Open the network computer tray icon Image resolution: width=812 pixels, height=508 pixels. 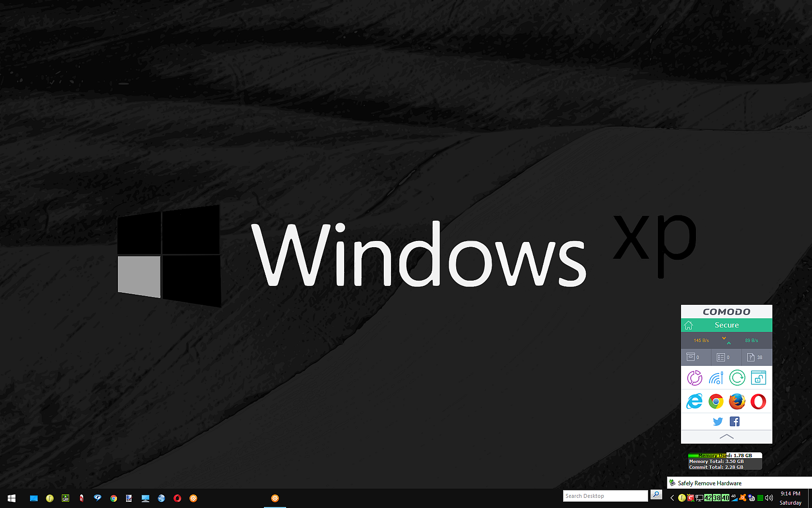pos(699,498)
